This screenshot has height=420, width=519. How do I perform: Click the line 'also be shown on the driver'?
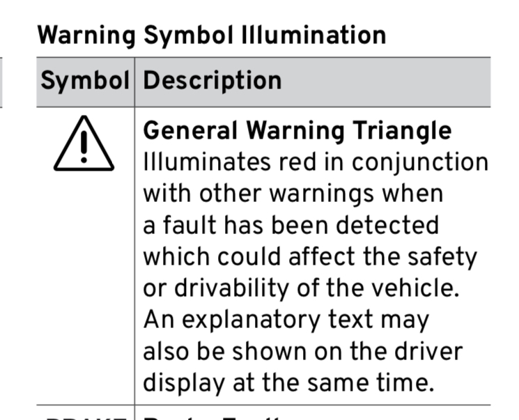pos(303,352)
